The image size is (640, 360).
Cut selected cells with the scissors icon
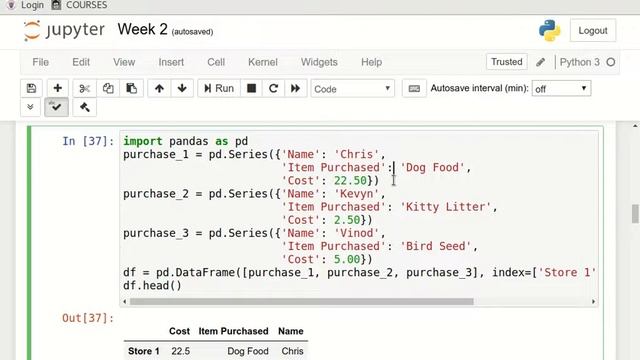point(84,89)
